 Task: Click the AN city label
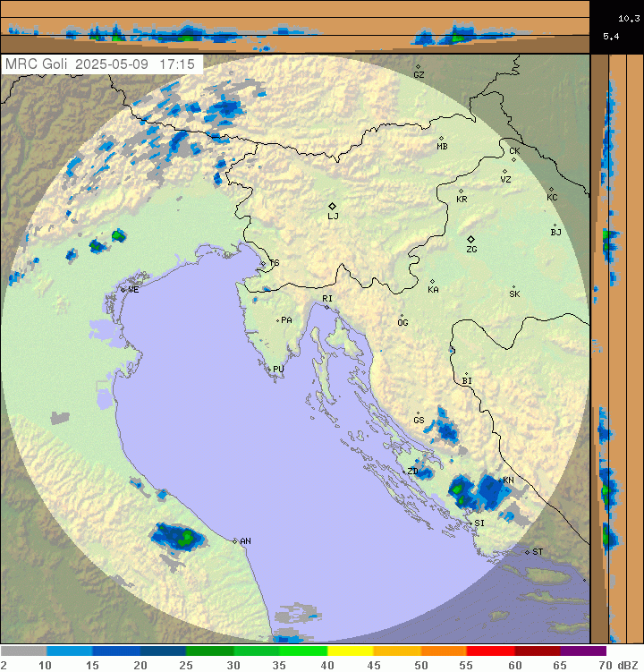tap(245, 541)
